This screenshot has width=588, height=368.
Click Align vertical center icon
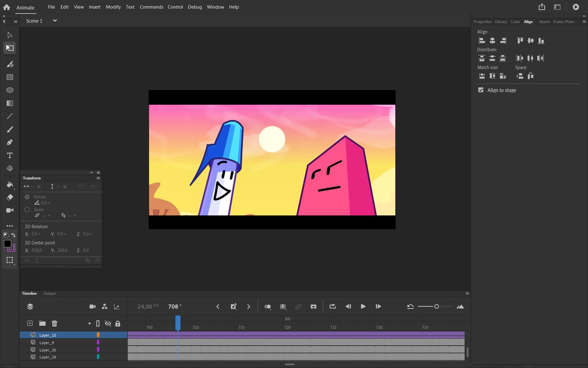coord(530,41)
